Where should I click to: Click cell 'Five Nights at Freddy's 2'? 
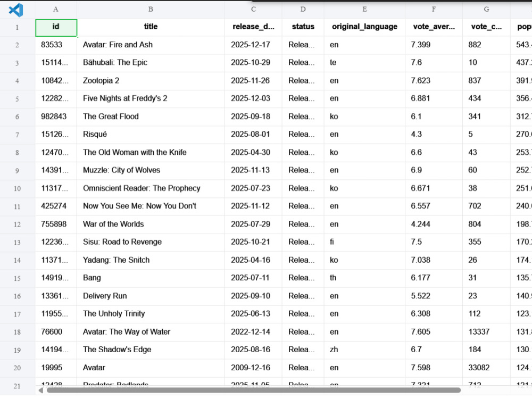tap(151, 99)
